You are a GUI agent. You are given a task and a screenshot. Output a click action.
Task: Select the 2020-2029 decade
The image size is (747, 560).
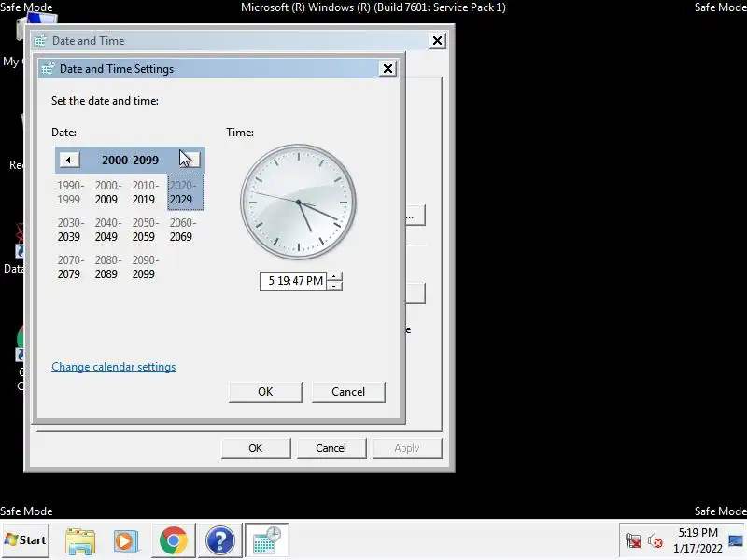(x=186, y=192)
